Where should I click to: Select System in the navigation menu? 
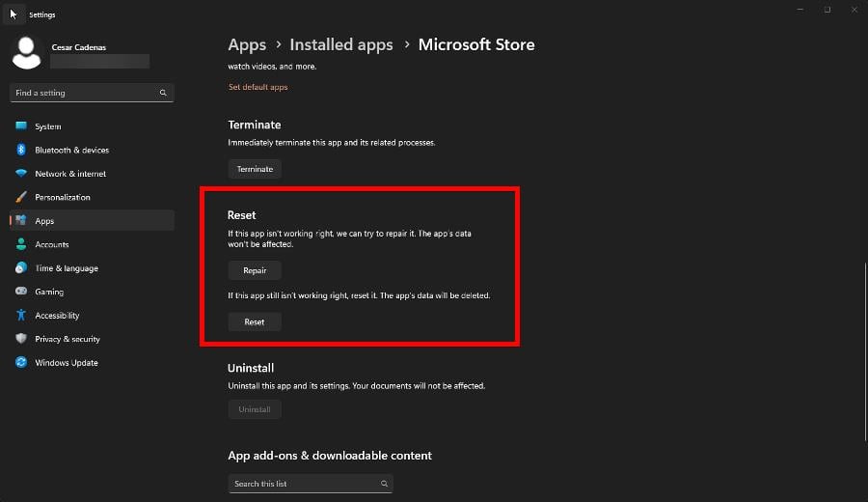pyautogui.click(x=92, y=126)
